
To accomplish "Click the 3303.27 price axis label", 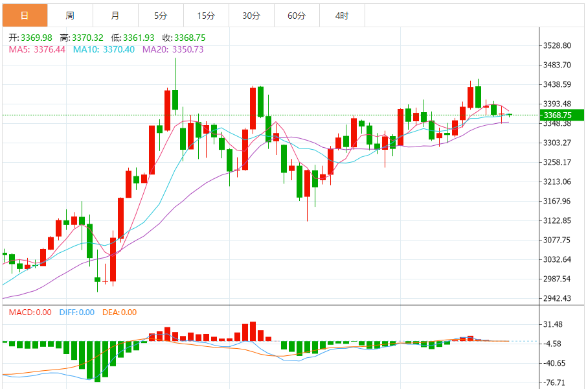I will click(x=558, y=143).
